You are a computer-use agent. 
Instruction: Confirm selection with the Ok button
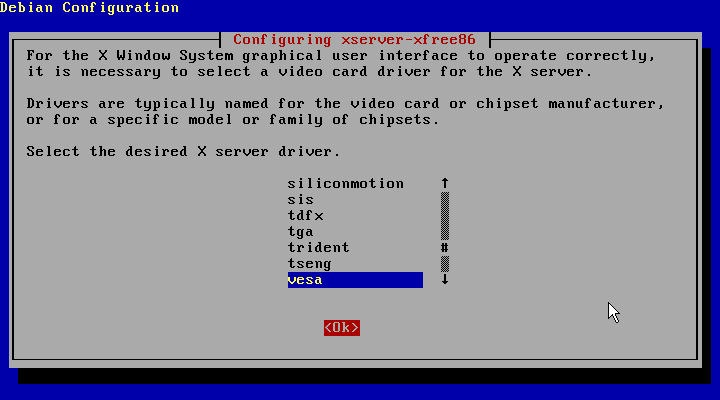342,328
